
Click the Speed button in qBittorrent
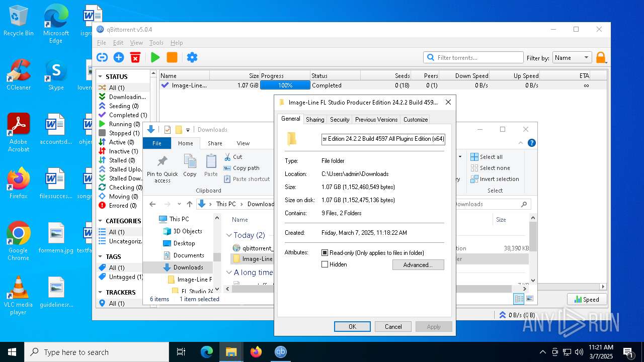(587, 300)
